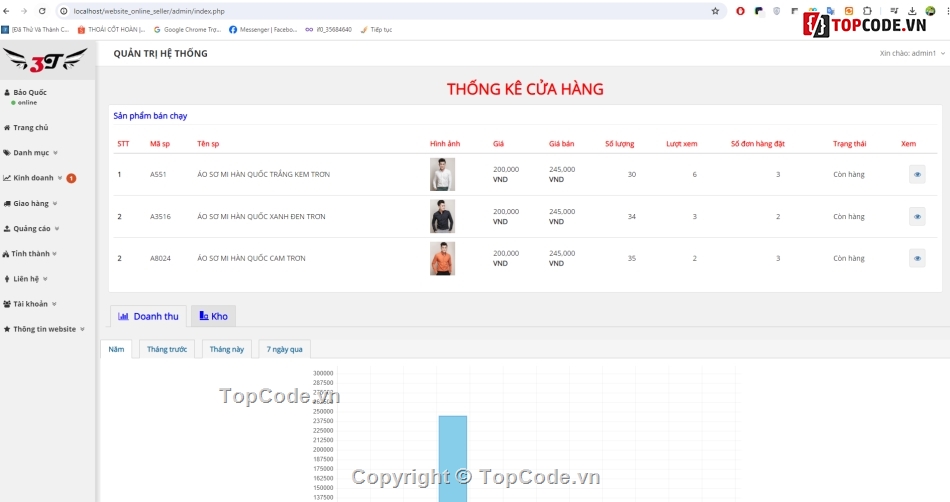Open the Xin chào admin1 user dropdown

[x=912, y=53]
